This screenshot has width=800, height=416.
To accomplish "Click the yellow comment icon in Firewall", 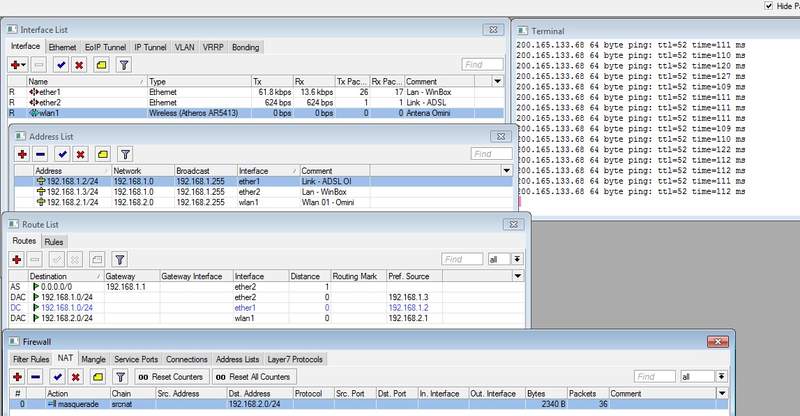I will (x=98, y=377).
